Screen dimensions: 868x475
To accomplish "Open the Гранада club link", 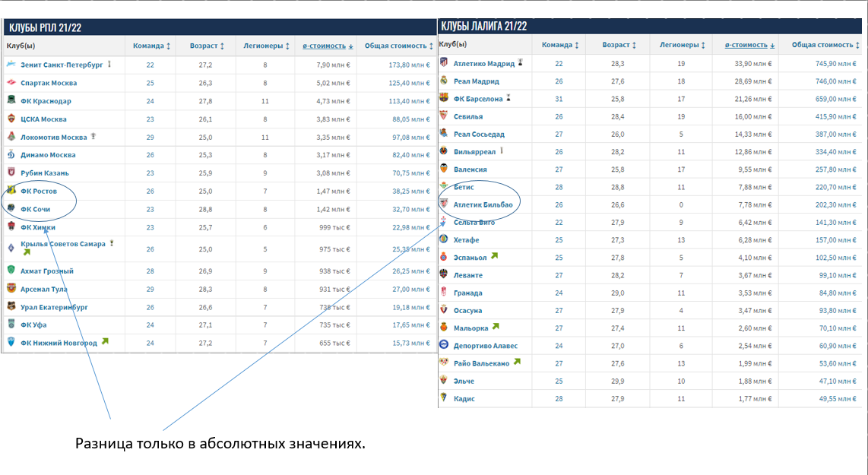I will 467,293.
